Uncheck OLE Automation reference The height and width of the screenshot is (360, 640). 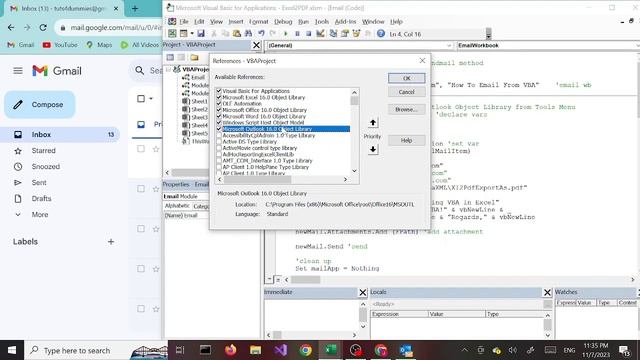pos(219,104)
